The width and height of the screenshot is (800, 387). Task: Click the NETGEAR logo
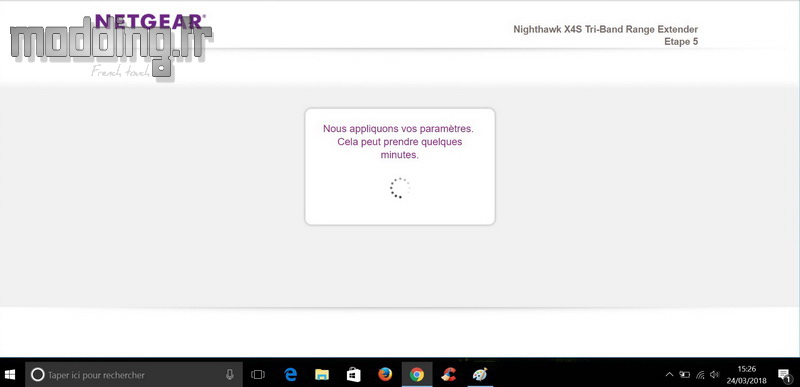151,21
